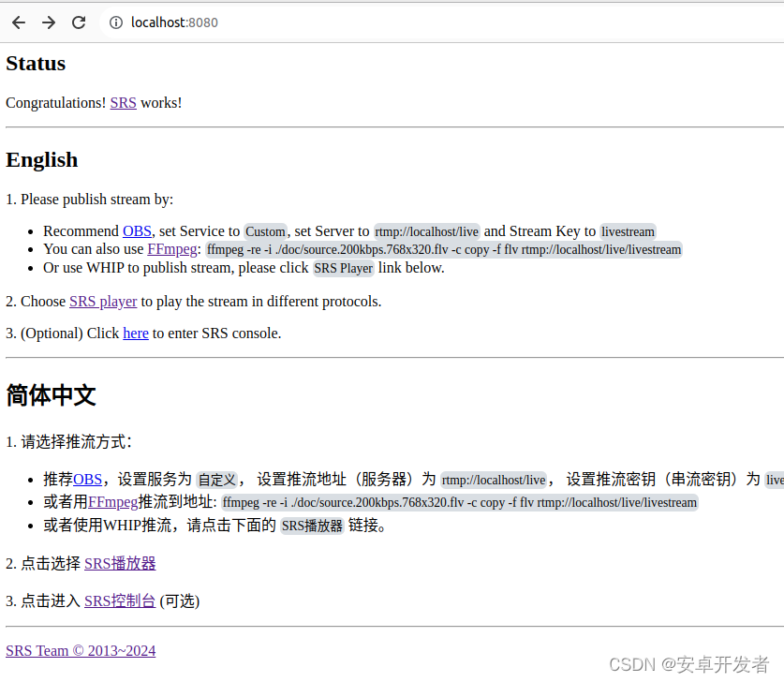The height and width of the screenshot is (682, 784).
Task: Follow the FFmpeg link in Chinese section
Action: tap(112, 502)
